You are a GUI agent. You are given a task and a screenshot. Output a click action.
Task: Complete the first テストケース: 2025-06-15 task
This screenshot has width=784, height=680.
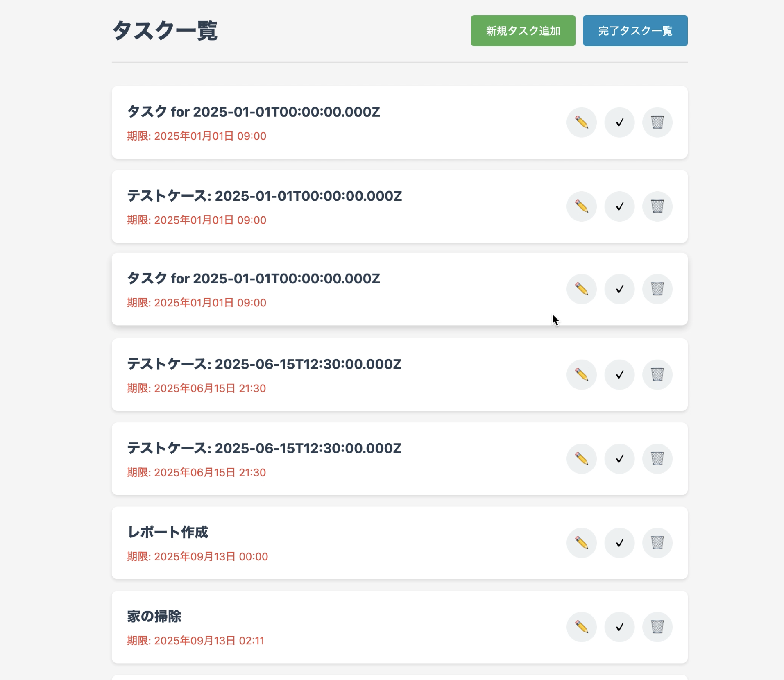point(619,375)
